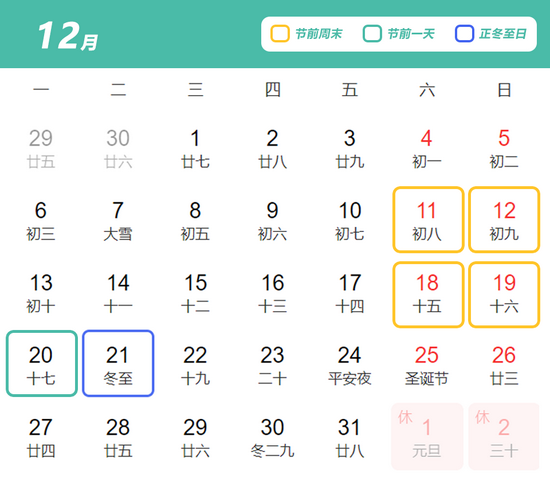Click December 24 平安夜 date

tap(349, 365)
